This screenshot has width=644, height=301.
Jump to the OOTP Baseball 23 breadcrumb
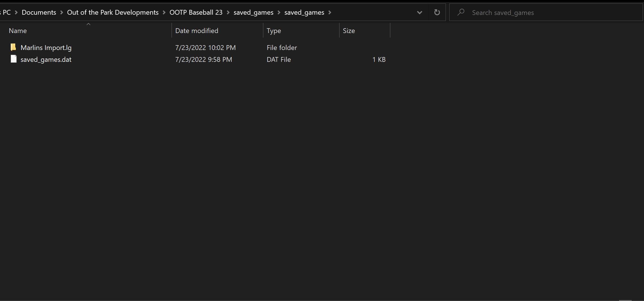point(196,12)
